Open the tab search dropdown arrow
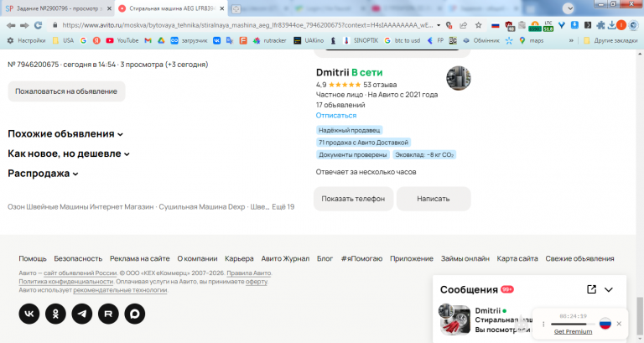The width and height of the screenshot is (644, 343). click(x=569, y=8)
